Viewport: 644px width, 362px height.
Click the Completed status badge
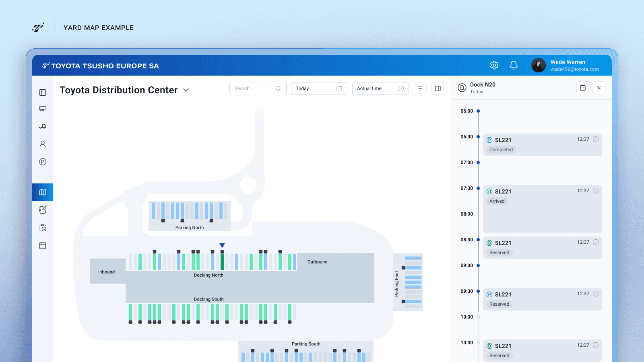[x=501, y=150]
